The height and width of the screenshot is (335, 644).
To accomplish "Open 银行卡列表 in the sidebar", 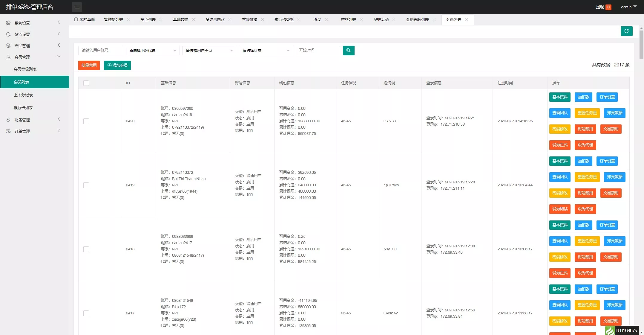I will click(x=23, y=108).
